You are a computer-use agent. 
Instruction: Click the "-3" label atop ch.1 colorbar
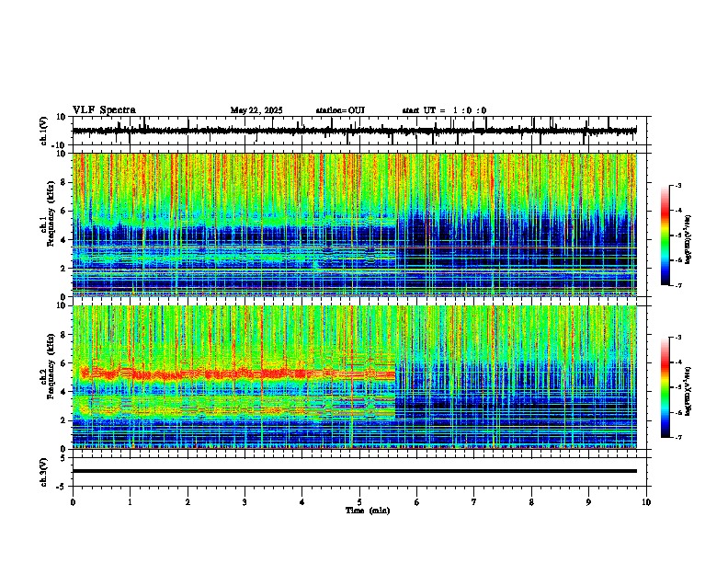(677, 185)
